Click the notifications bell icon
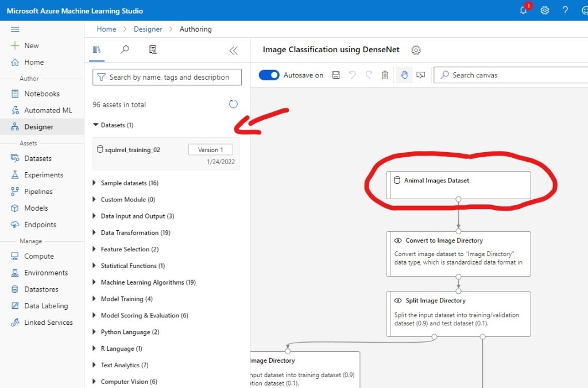 point(524,11)
